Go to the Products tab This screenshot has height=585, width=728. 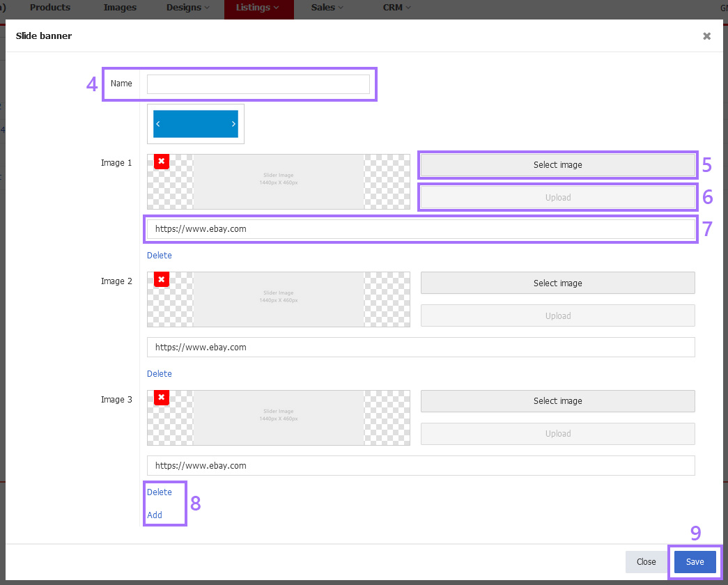click(50, 8)
